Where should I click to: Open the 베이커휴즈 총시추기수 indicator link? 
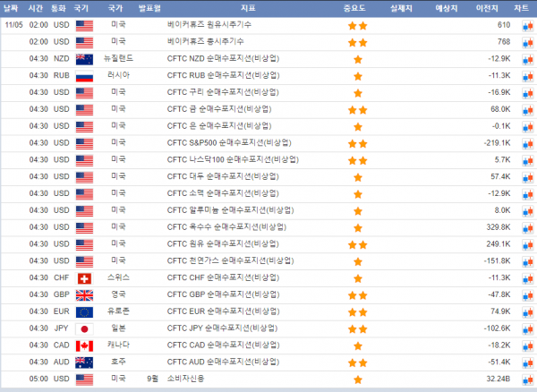204,42
